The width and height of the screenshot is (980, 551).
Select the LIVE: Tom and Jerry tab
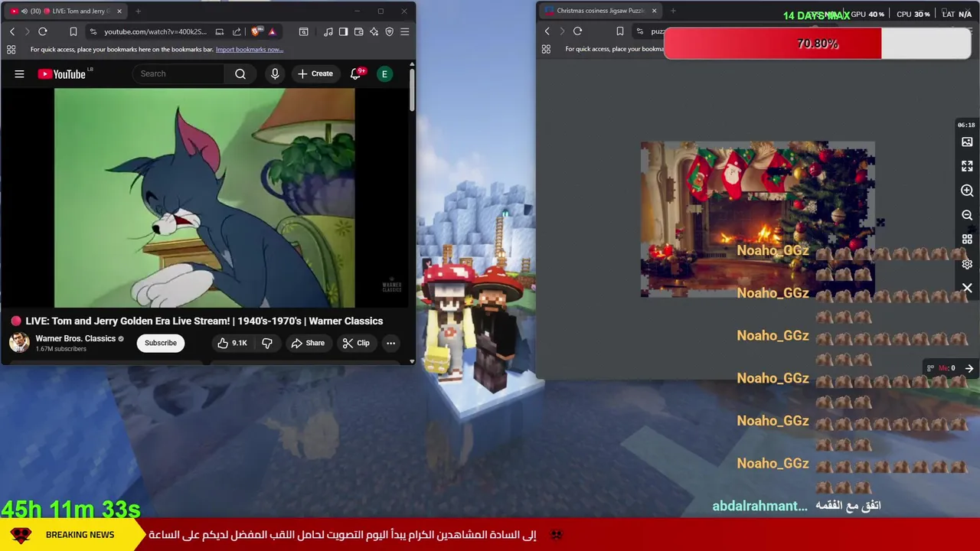point(65,11)
